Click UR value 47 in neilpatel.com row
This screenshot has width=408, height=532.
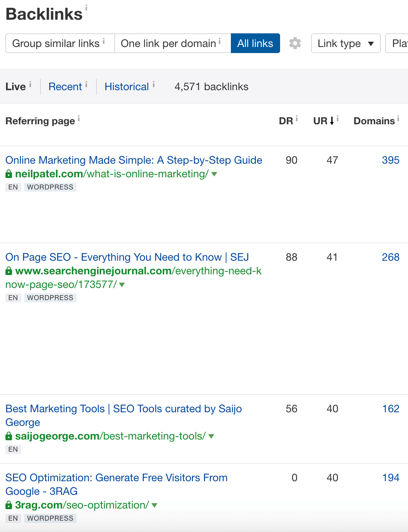click(332, 160)
